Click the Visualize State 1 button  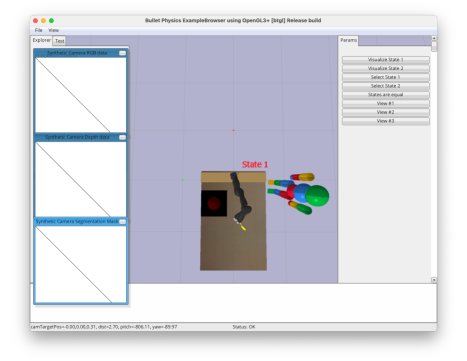click(385, 60)
